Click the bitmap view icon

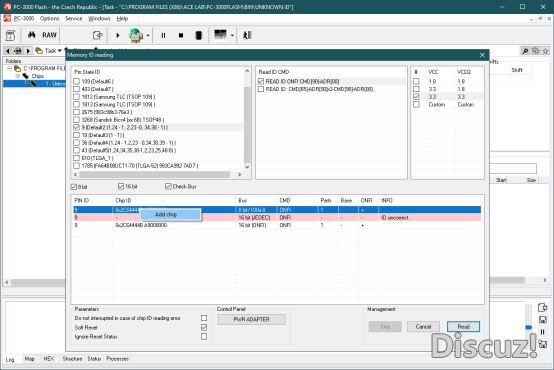(x=220, y=35)
